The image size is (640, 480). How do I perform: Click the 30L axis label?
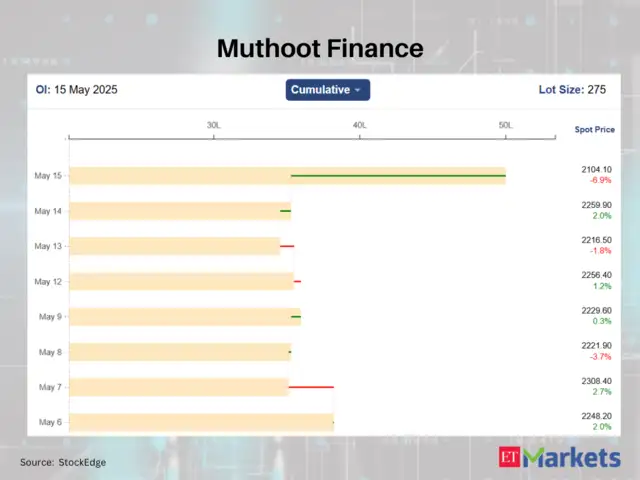pos(214,126)
